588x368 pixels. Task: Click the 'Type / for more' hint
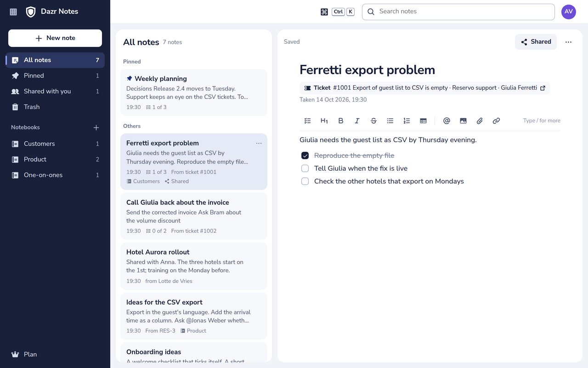[542, 121]
